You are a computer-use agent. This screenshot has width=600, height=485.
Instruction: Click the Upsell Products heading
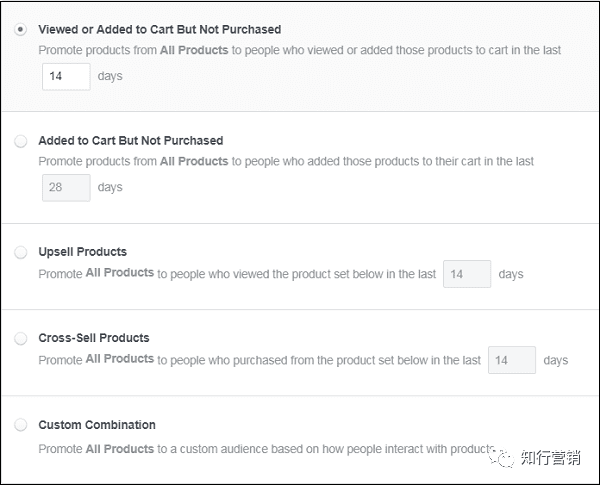[x=83, y=252]
